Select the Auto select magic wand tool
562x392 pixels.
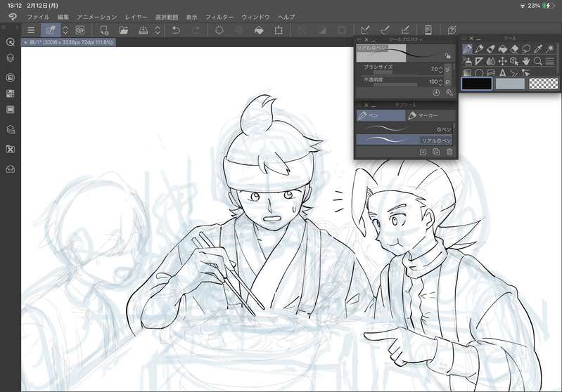tap(550, 48)
